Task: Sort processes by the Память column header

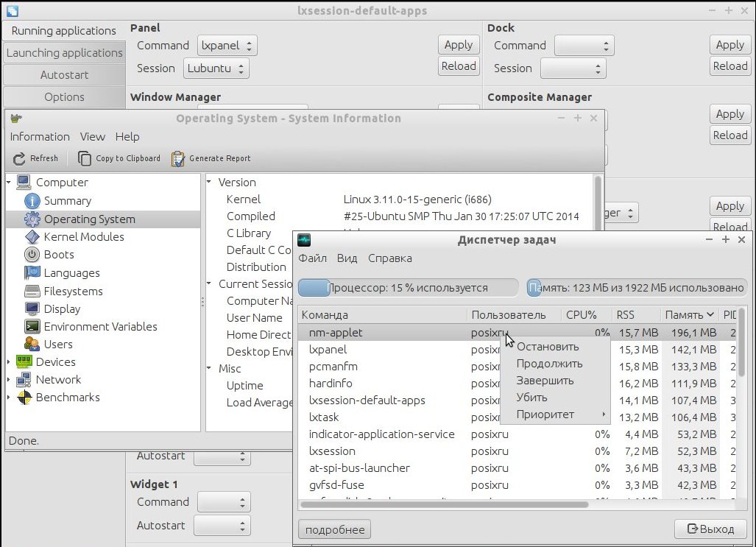Action: (x=689, y=315)
